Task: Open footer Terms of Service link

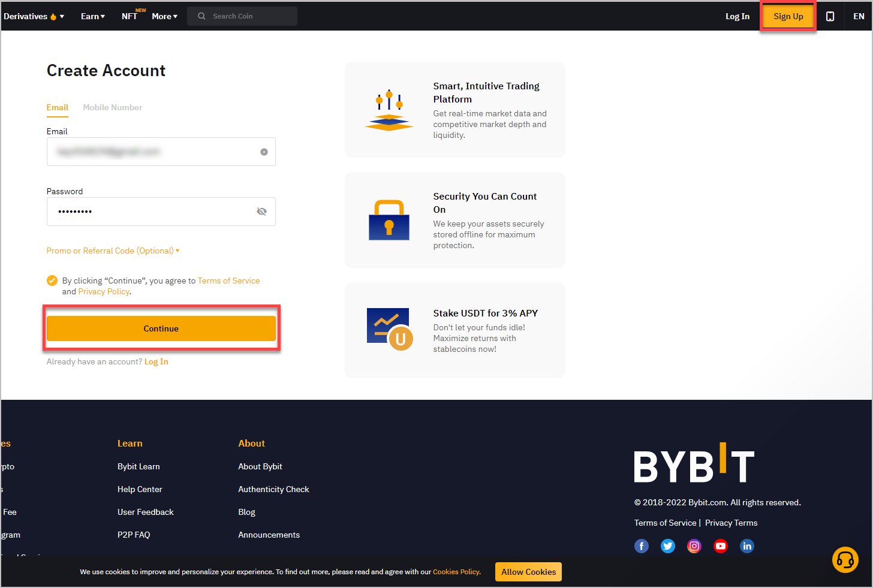Action: 666,523
